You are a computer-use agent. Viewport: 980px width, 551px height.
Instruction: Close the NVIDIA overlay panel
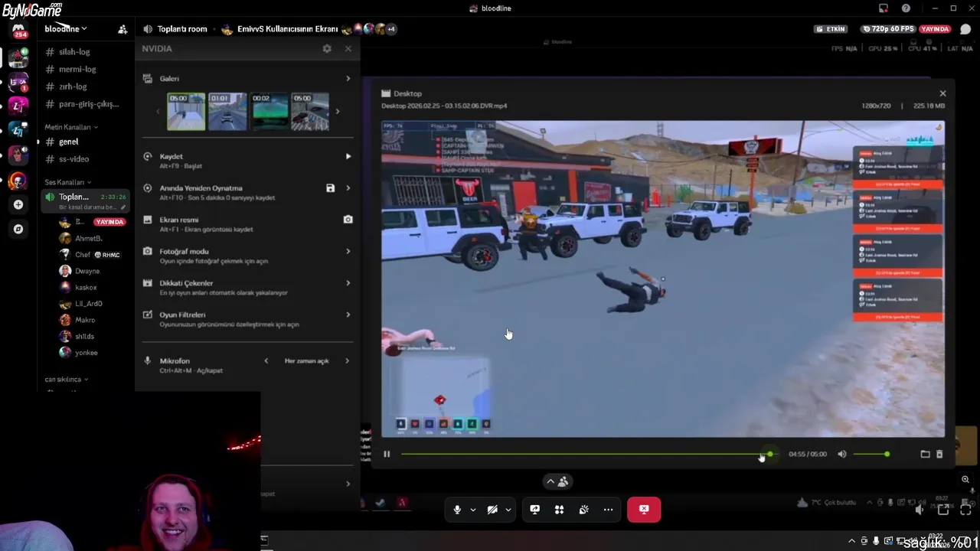348,48
